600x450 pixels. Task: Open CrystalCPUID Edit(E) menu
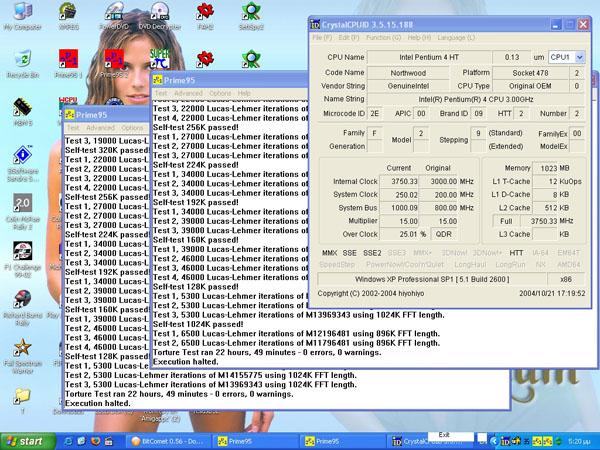point(349,38)
